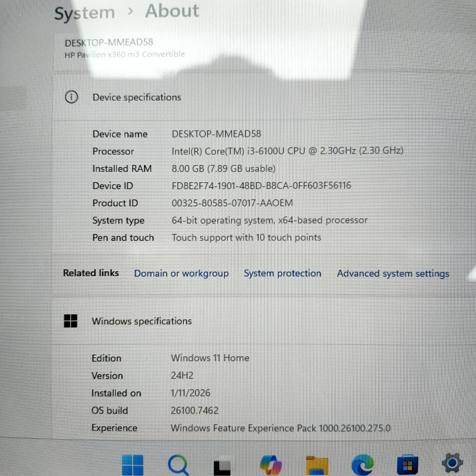476x476 pixels.
Task: Open Task View from the taskbar
Action: click(222, 465)
